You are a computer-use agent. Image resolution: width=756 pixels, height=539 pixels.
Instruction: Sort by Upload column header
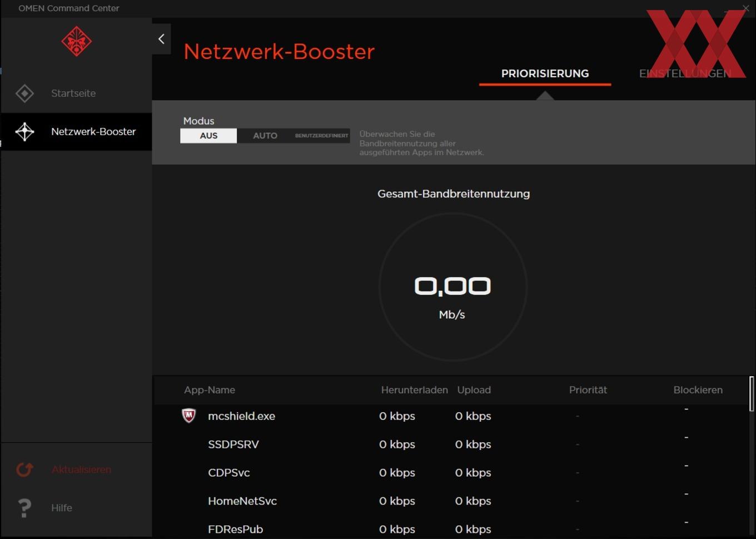coord(474,390)
